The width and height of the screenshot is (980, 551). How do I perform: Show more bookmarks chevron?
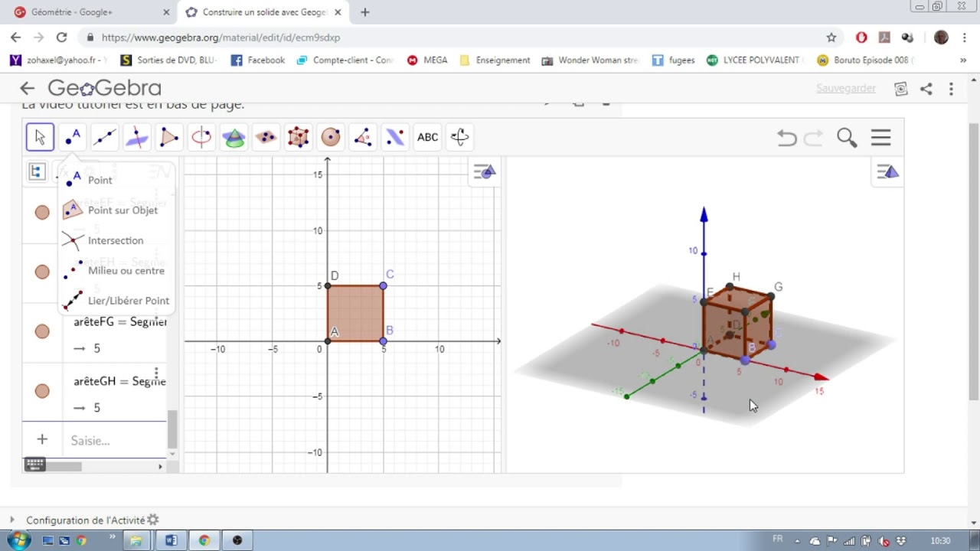click(963, 60)
